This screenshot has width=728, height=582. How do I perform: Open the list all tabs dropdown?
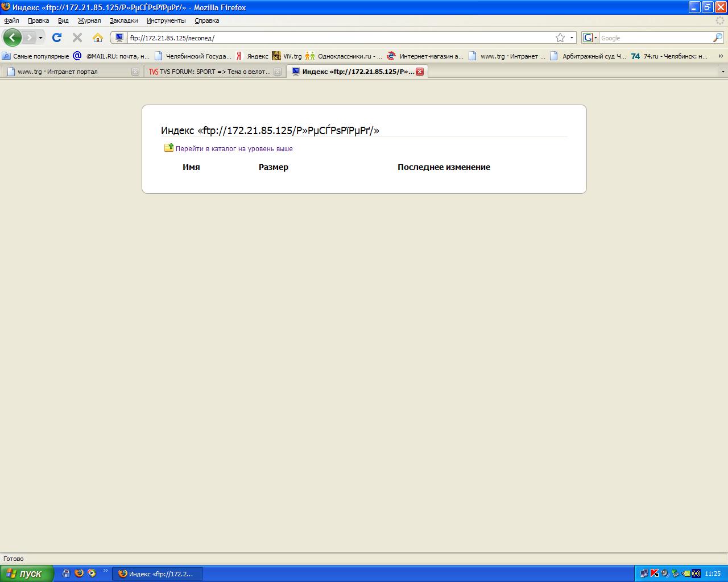[x=723, y=72]
